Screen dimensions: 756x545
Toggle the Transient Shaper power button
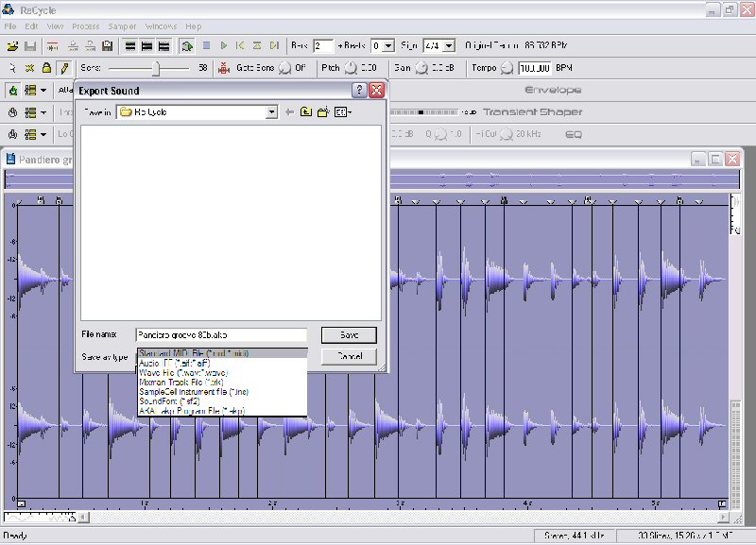pyautogui.click(x=13, y=112)
